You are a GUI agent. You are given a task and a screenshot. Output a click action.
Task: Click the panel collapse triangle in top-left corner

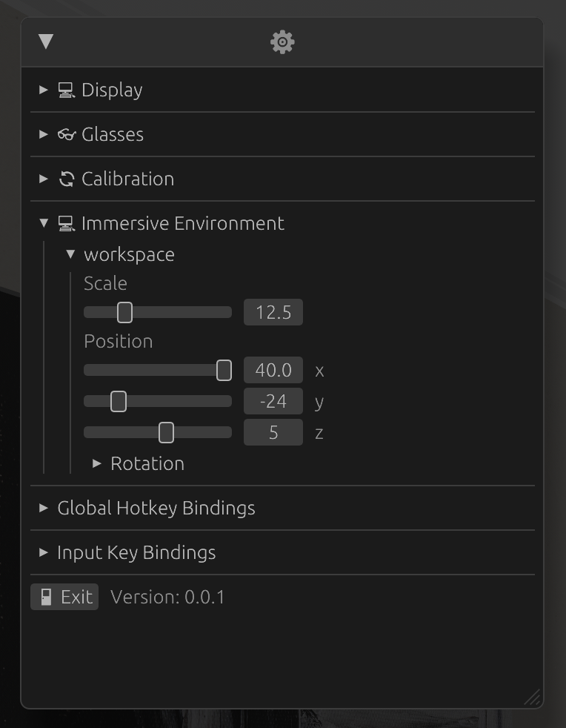(46, 42)
